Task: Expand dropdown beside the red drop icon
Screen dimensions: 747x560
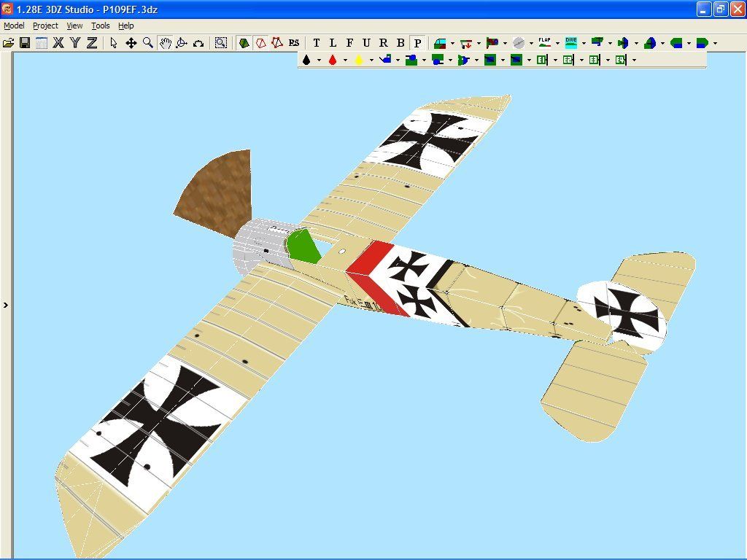Action: (x=345, y=61)
